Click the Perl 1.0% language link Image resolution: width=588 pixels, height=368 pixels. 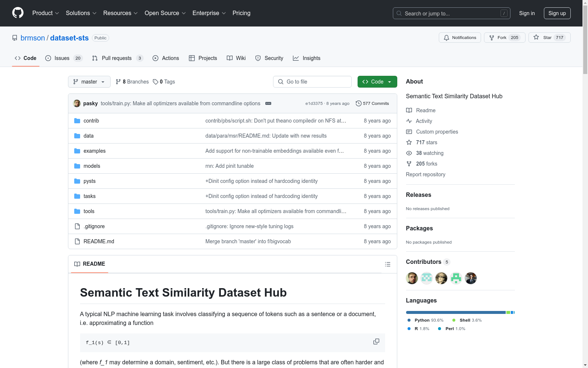point(452,329)
